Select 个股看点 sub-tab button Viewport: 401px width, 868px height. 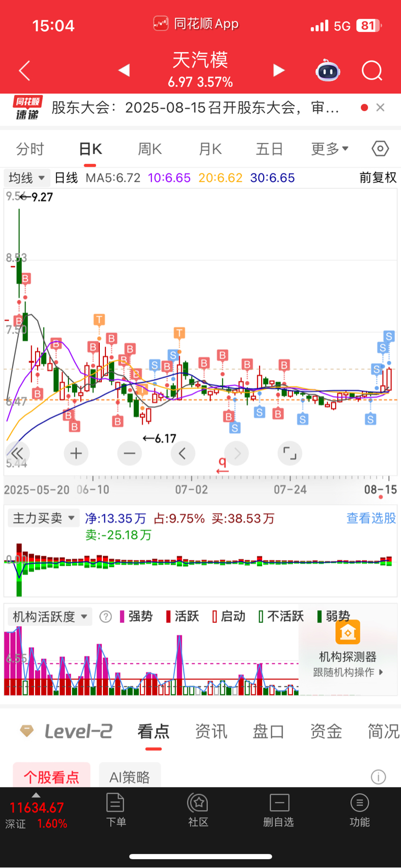click(51, 776)
